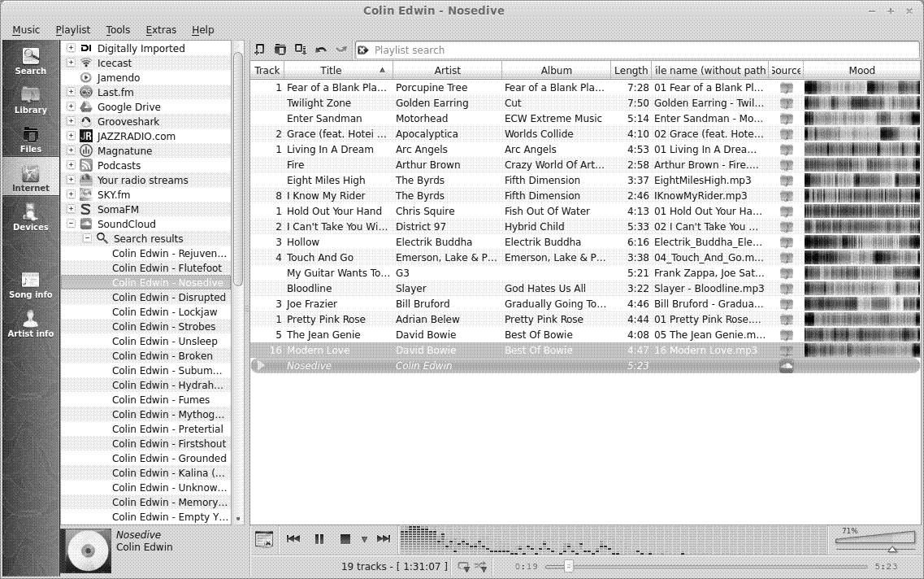The height and width of the screenshot is (579, 924).
Task: Expand the SomaFM node
Action: [x=71, y=209]
